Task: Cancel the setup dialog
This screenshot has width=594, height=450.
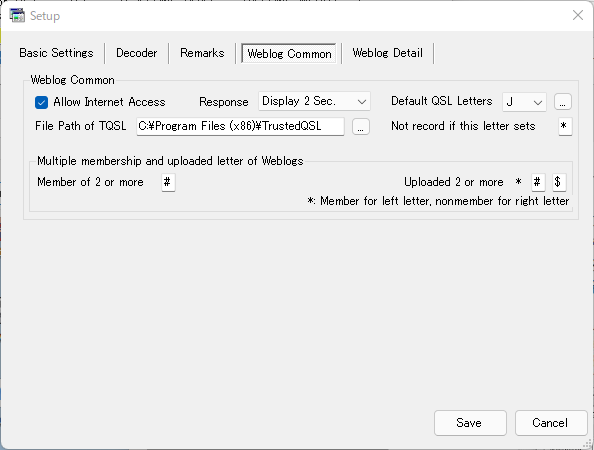Action: [551, 423]
